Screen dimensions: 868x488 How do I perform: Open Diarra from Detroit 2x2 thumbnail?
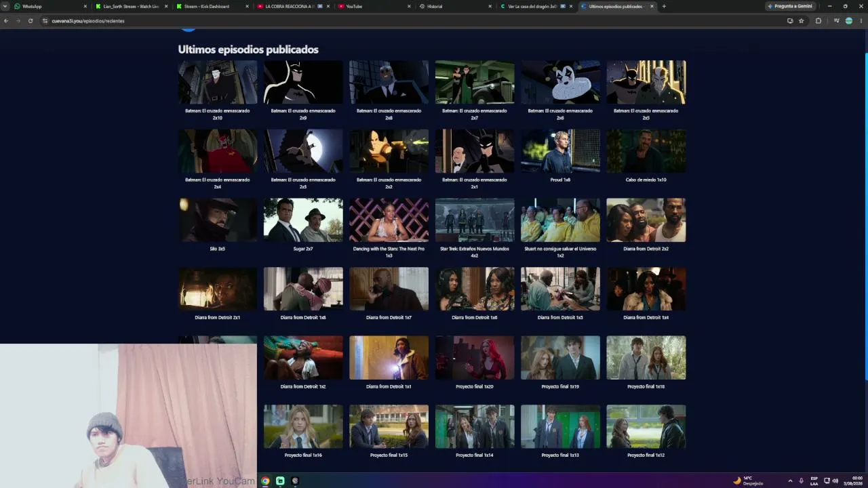[x=646, y=220]
